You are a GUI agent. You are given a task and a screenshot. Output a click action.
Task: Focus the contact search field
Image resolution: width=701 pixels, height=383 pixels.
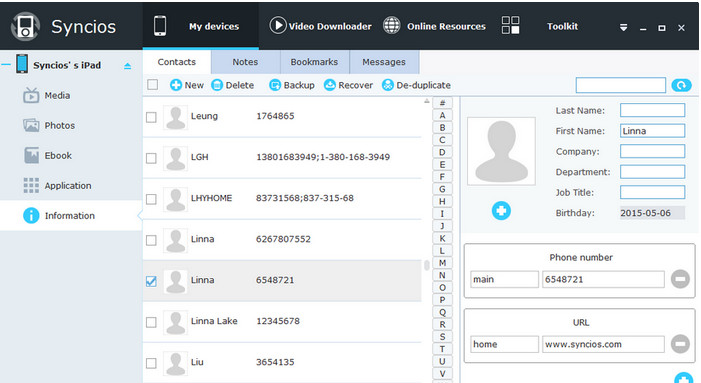point(621,85)
